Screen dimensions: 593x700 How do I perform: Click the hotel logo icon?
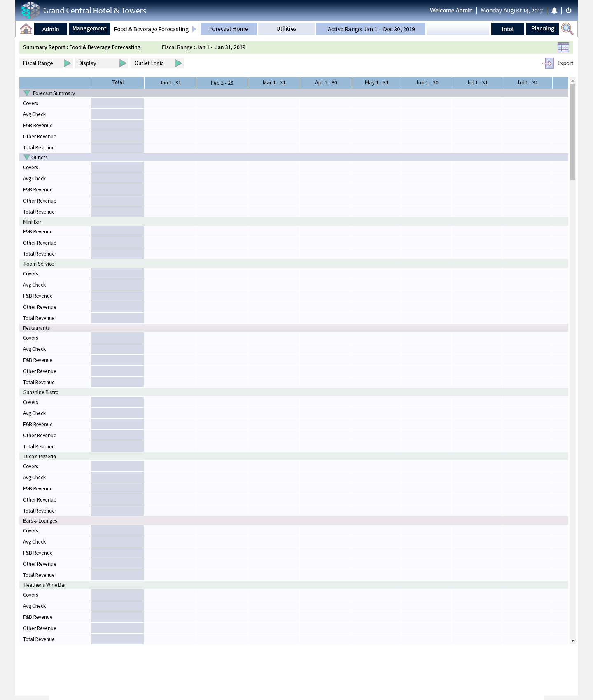tap(30, 10)
